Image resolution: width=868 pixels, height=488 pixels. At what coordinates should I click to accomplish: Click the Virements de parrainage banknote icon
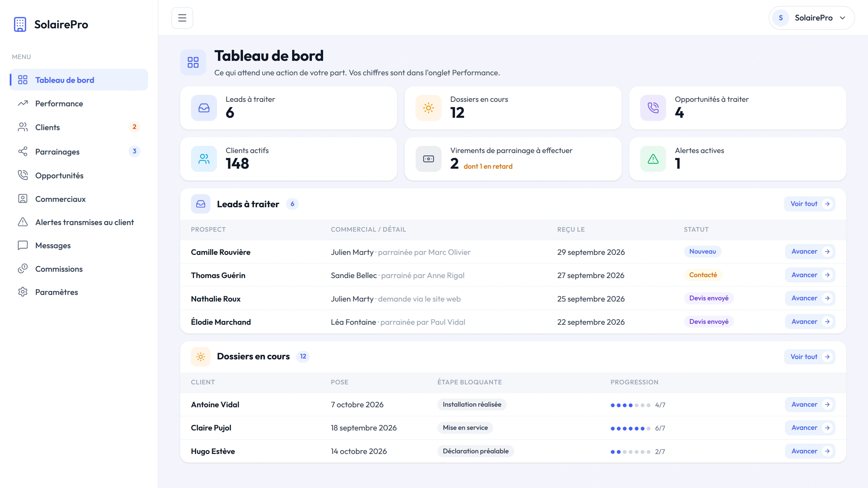(x=428, y=159)
